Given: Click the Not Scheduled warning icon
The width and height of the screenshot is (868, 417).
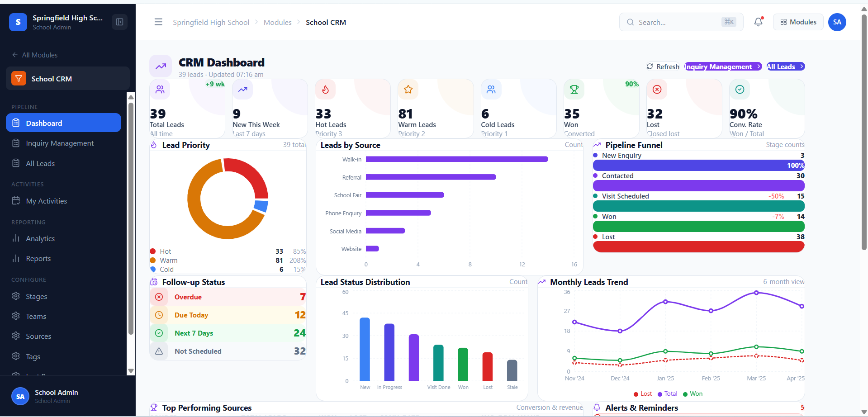Looking at the screenshot, I should (x=159, y=351).
